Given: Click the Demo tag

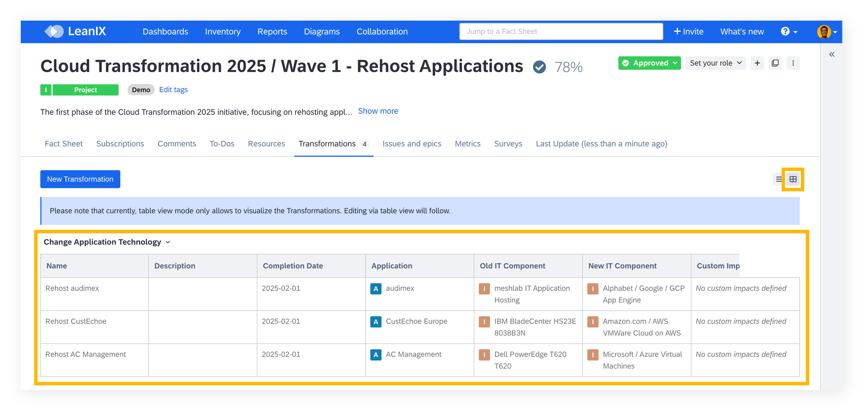Looking at the screenshot, I should [141, 90].
